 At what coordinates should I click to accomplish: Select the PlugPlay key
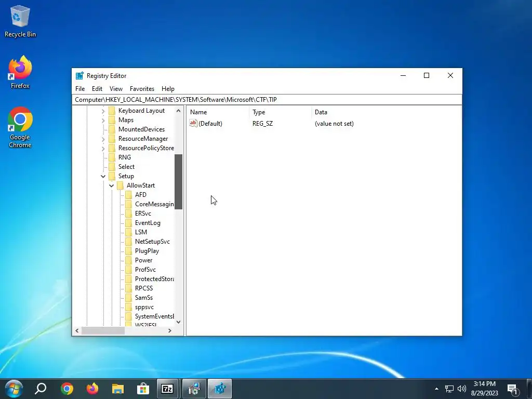(x=147, y=251)
